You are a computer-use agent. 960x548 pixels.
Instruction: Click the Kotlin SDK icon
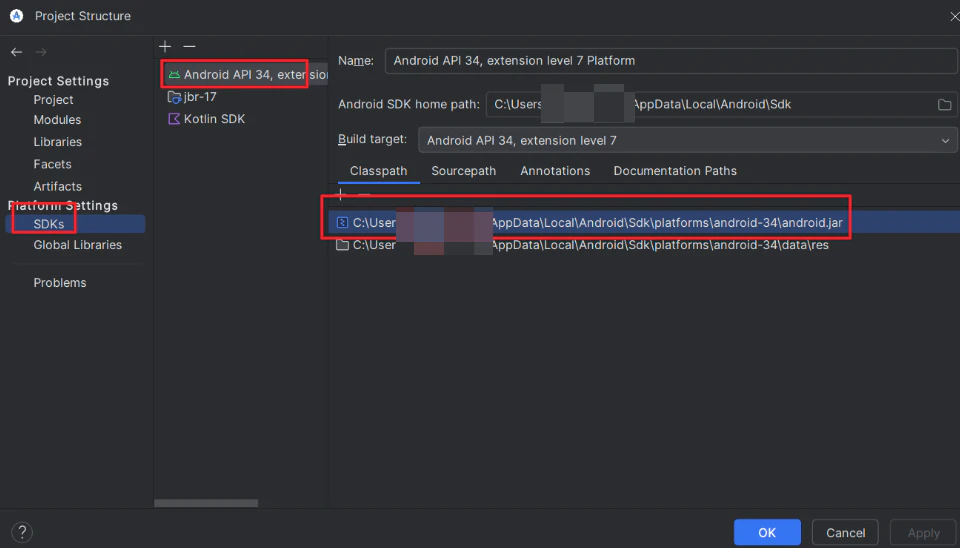click(x=174, y=119)
